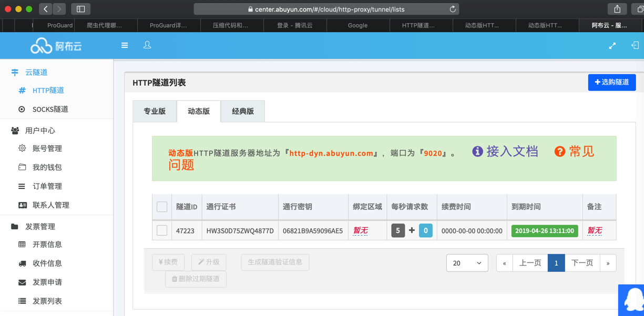This screenshot has width=644, height=316.
Task: Open 我的钱包 in the sidebar
Action: point(47,167)
